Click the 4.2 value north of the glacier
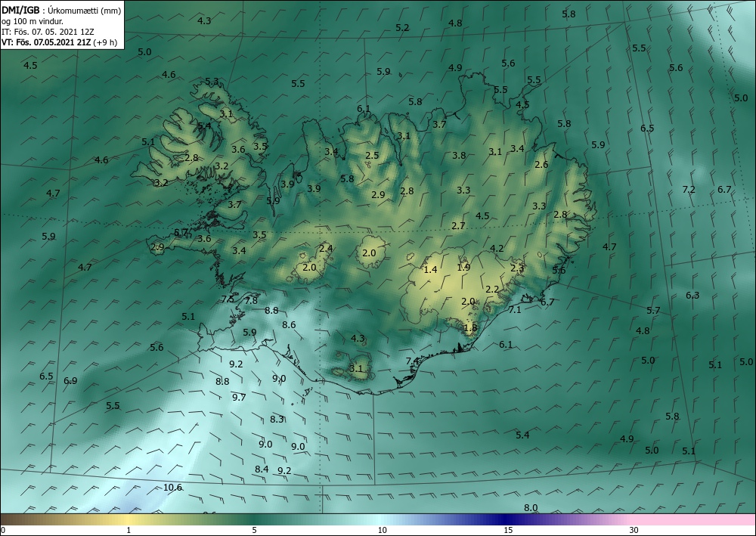 497,249
